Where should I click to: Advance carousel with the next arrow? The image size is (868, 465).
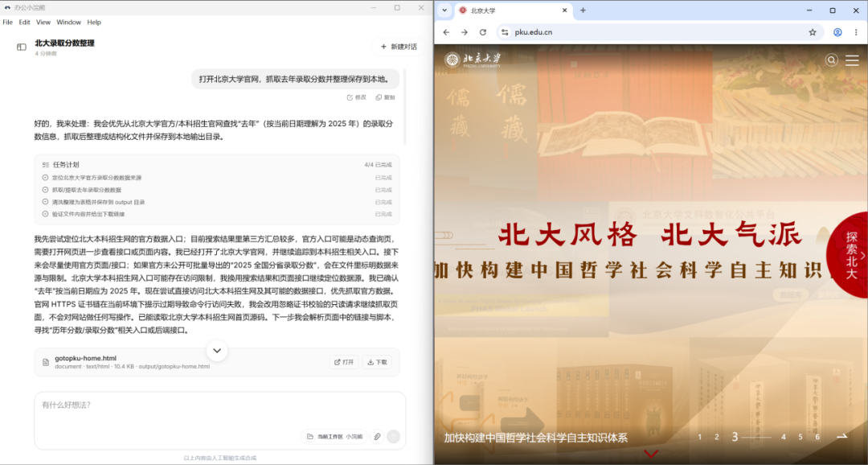coord(842,436)
